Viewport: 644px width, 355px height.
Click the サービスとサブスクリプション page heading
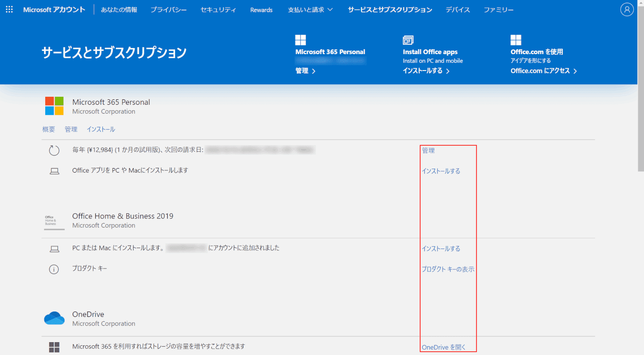[x=114, y=53]
